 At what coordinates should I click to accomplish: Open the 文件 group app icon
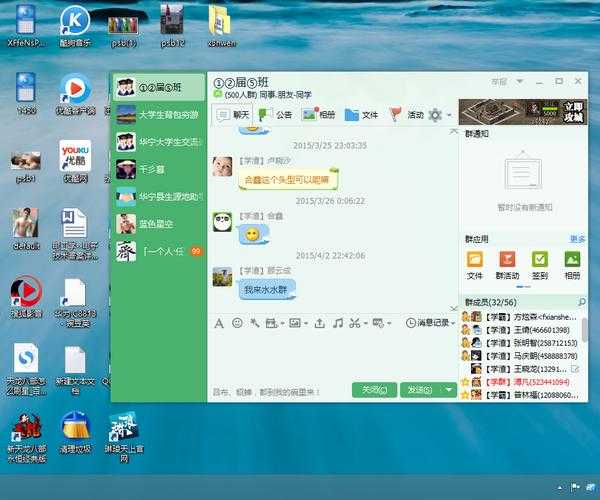point(474,265)
